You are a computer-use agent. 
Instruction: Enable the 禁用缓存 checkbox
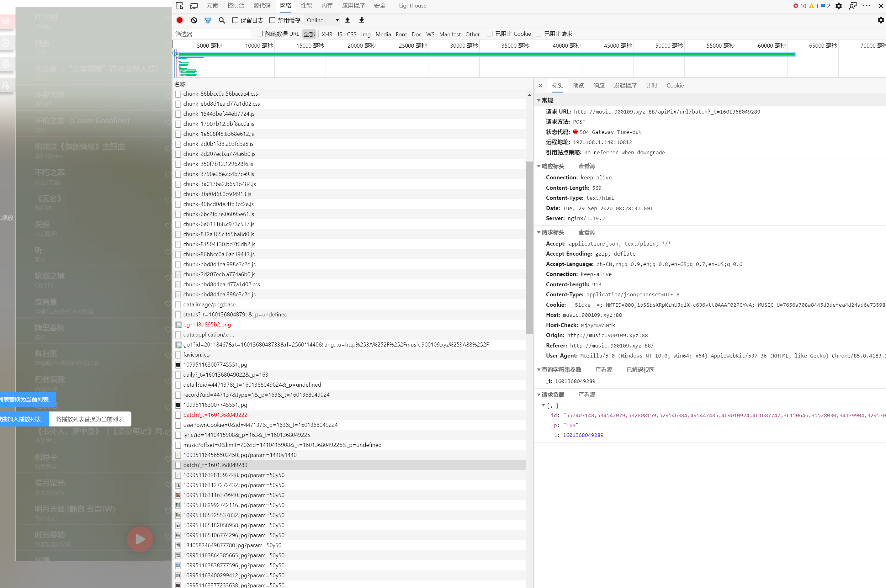(272, 20)
